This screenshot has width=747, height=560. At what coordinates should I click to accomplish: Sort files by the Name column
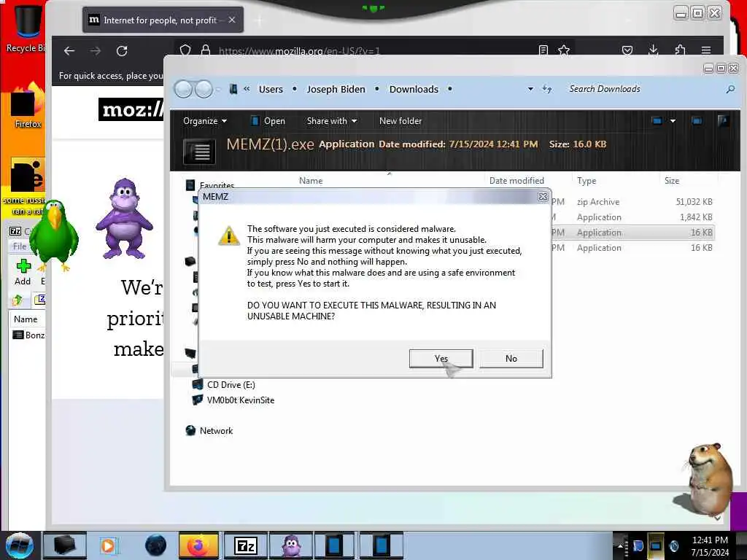(x=311, y=181)
